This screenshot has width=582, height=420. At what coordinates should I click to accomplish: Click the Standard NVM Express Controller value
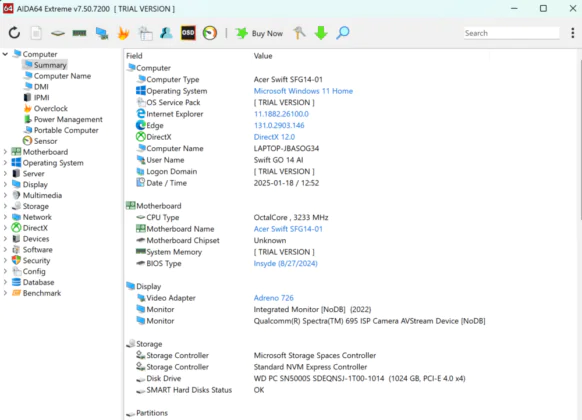coord(310,367)
